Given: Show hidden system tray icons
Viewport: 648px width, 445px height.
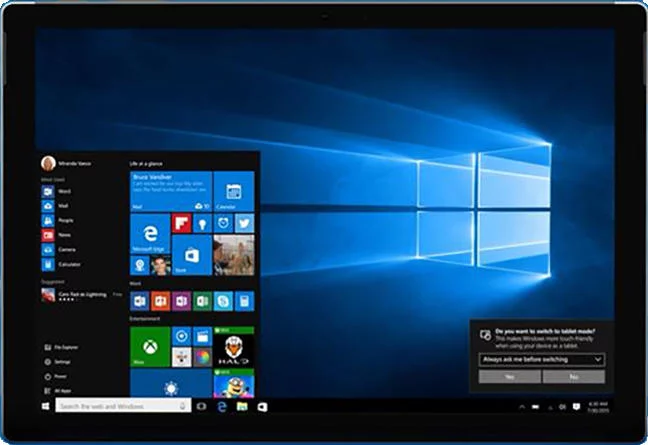Looking at the screenshot, I should coord(522,407).
